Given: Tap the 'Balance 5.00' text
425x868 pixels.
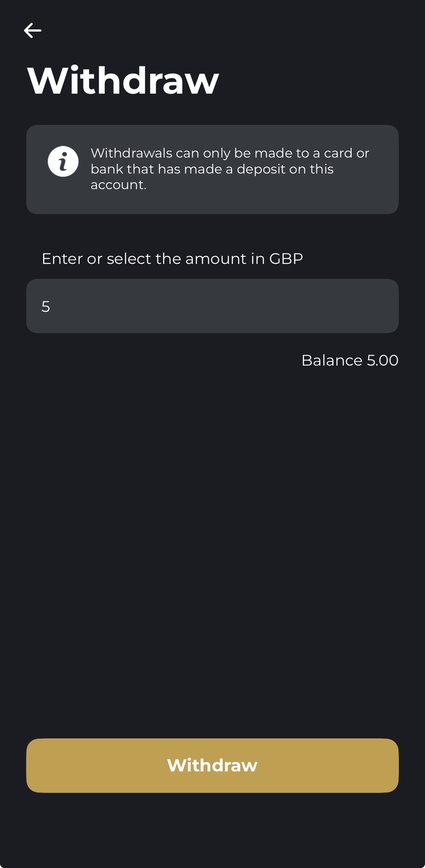Looking at the screenshot, I should point(350,360).
